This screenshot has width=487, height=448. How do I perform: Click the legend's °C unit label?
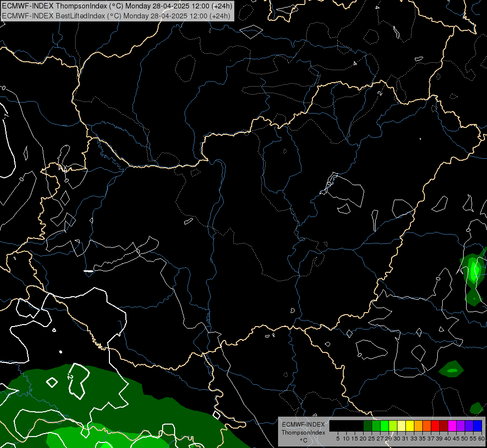tap(304, 441)
